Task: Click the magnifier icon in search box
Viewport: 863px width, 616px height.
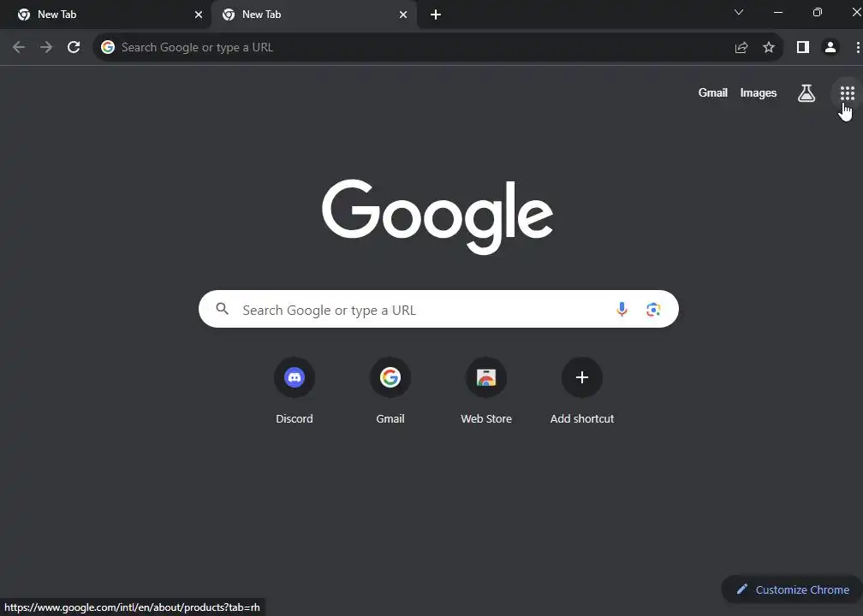Action: pyautogui.click(x=222, y=309)
